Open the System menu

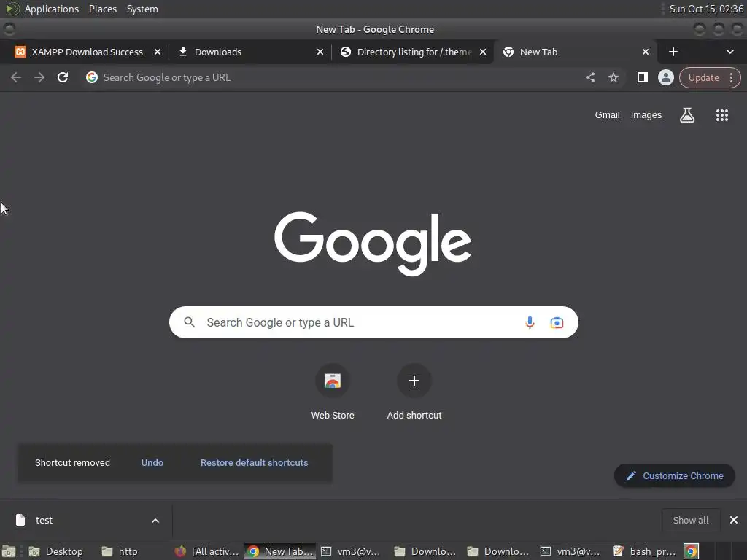pyautogui.click(x=142, y=9)
